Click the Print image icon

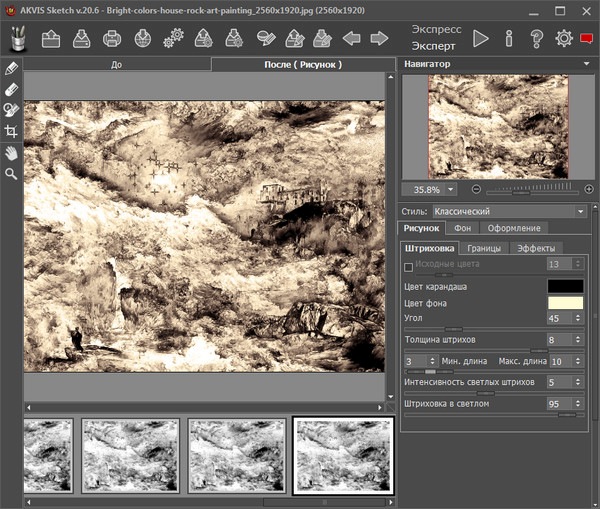pos(113,39)
